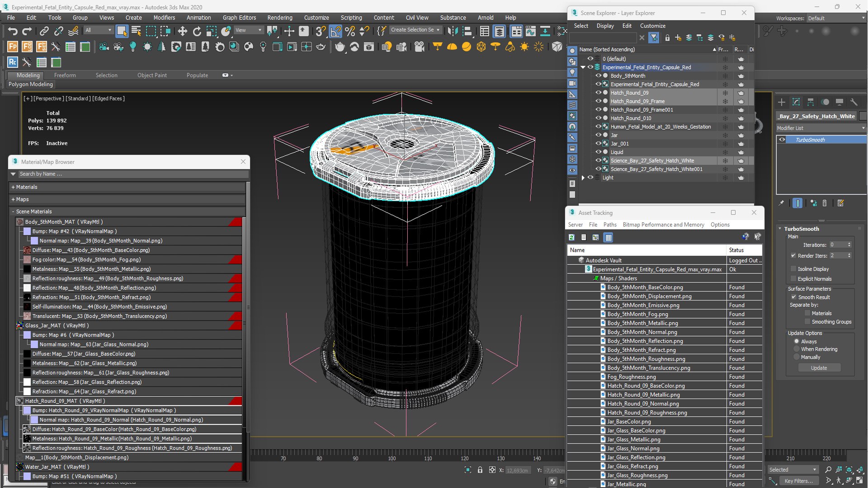Enable Explicit Normals checkbox
The width and height of the screenshot is (868, 488).
[793, 279]
